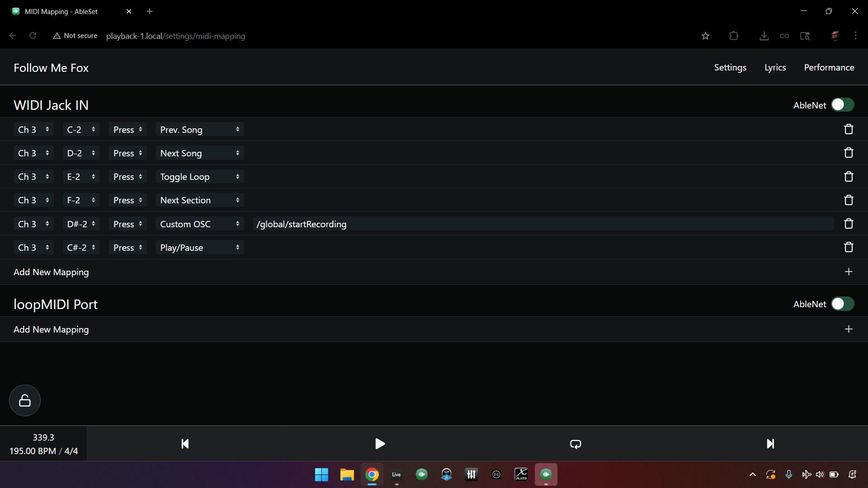Click Follow Me Fox title
The image size is (868, 488).
tap(51, 68)
